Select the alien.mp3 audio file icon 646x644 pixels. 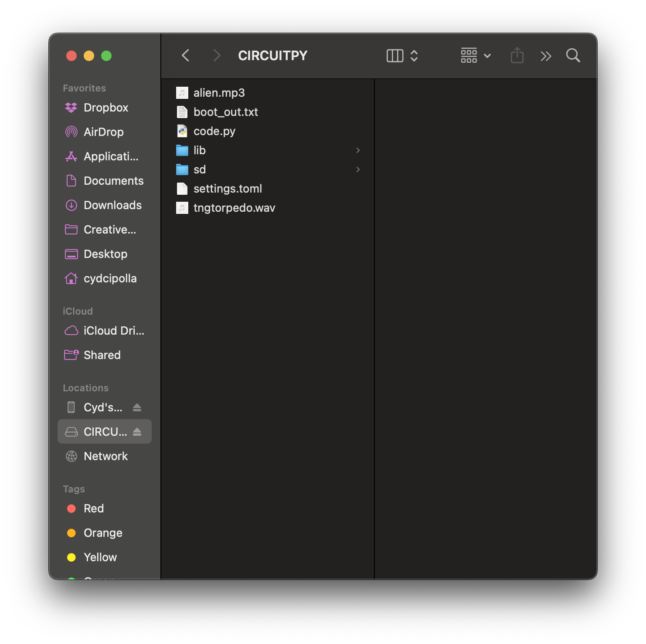click(x=182, y=93)
